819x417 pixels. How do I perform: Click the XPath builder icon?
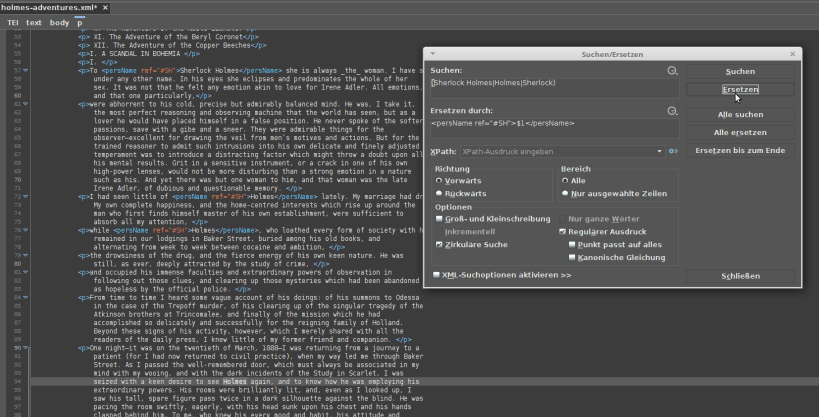(x=673, y=151)
